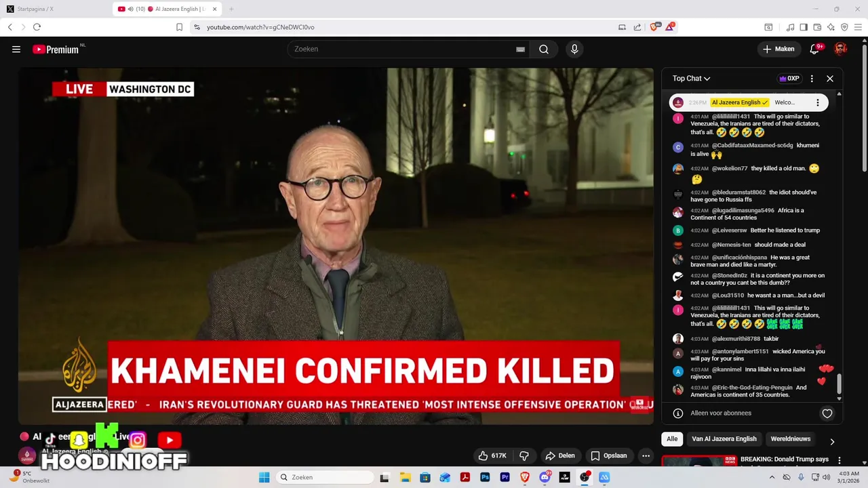
Task: Open the account avatar menu
Action: 841,49
